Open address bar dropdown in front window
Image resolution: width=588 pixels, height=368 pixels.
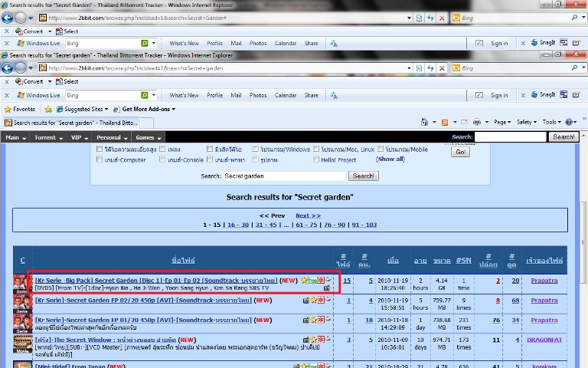tap(409, 68)
